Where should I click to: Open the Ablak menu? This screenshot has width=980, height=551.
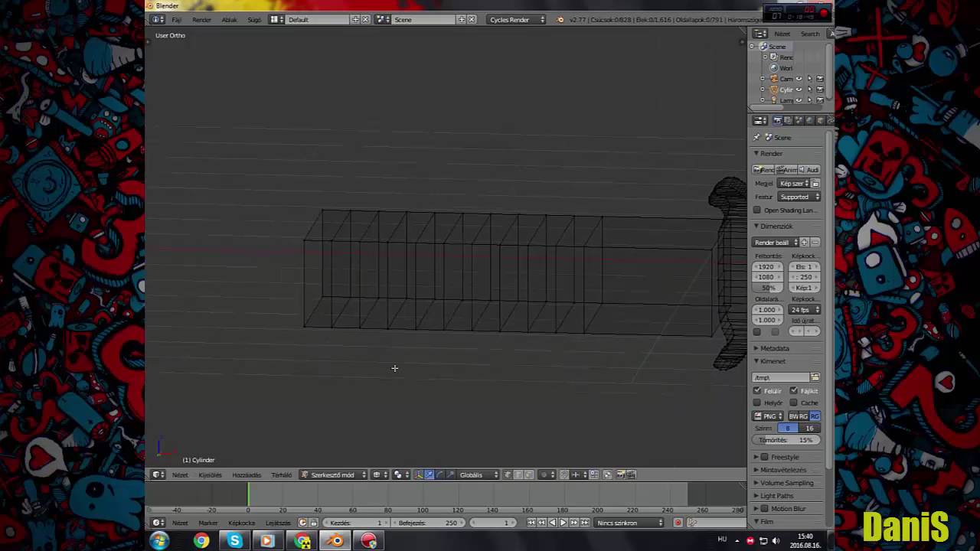[x=229, y=19]
